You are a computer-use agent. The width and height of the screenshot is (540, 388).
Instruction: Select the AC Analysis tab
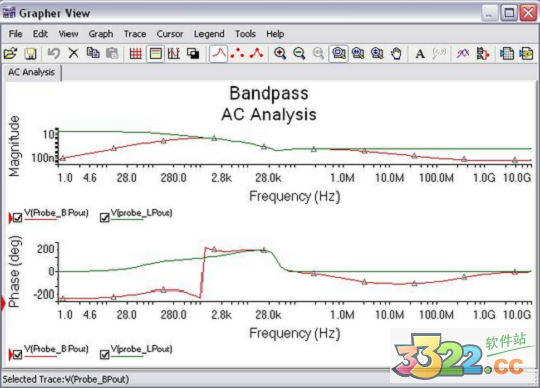click(x=32, y=72)
